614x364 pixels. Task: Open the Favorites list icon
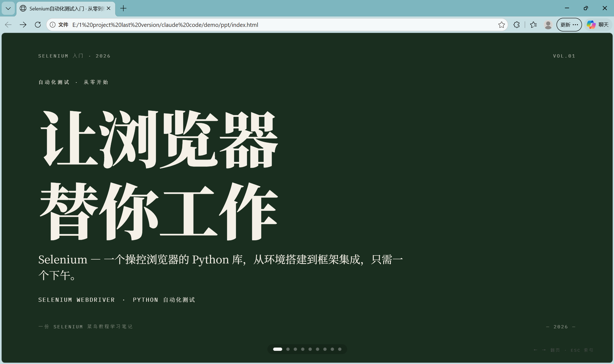[x=533, y=25]
